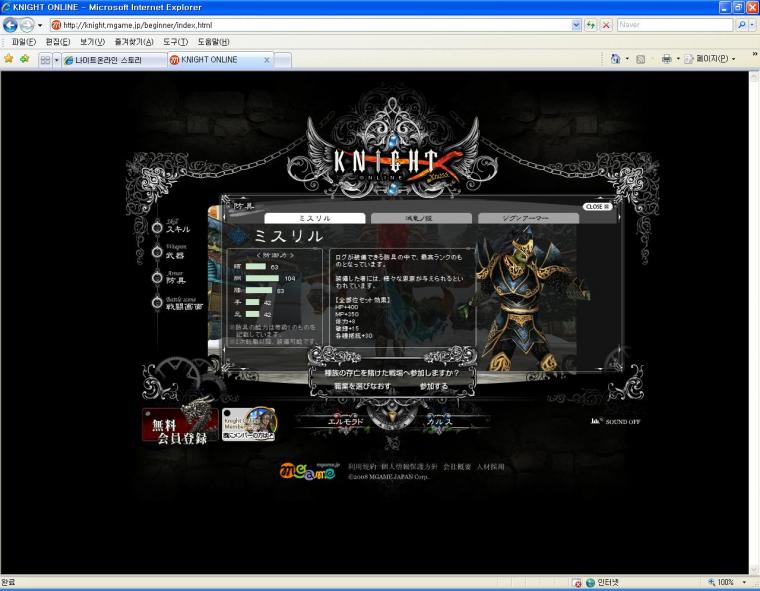Expand the address bar history dropdown

tap(576, 25)
